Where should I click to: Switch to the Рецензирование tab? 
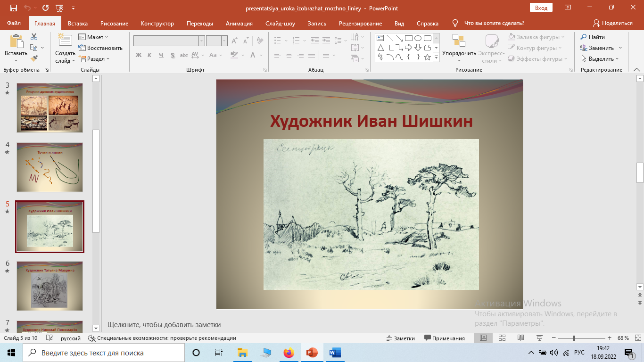(360, 23)
